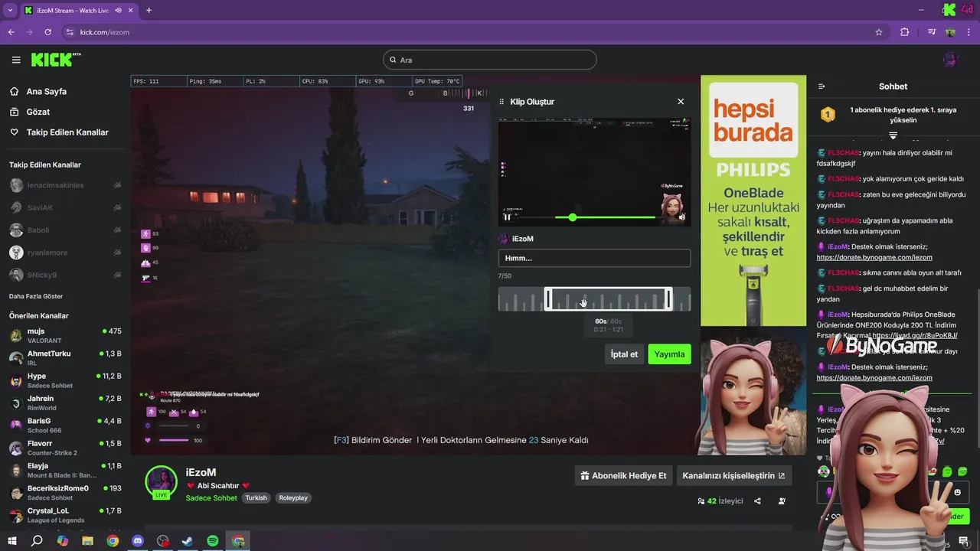Collapse the Sohbet chat panel
The width and height of the screenshot is (980, 551).
pyautogui.click(x=822, y=86)
